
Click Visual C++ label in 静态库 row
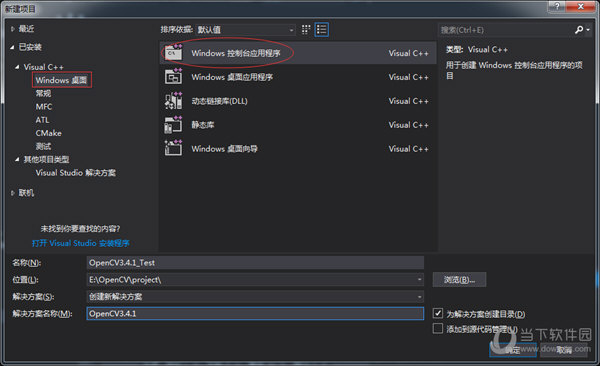point(408,125)
